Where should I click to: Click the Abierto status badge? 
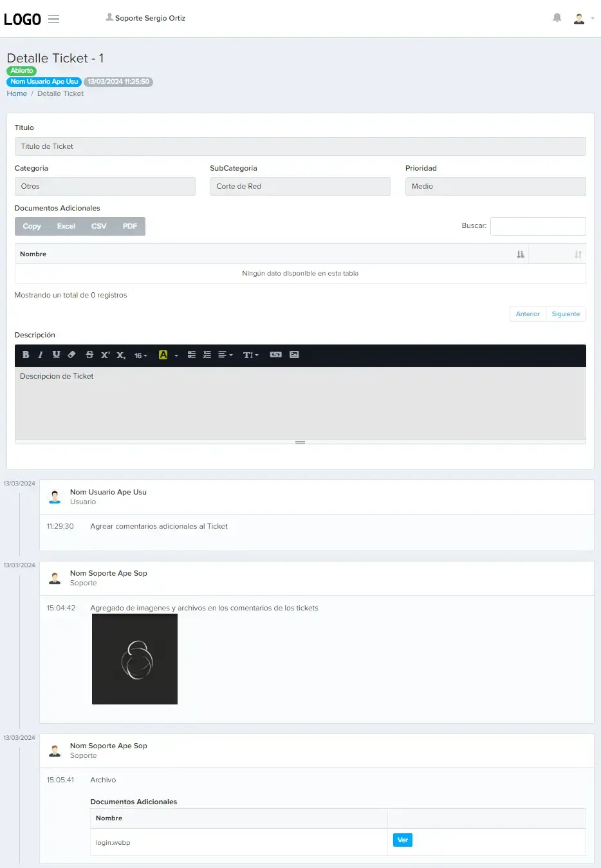point(21,71)
